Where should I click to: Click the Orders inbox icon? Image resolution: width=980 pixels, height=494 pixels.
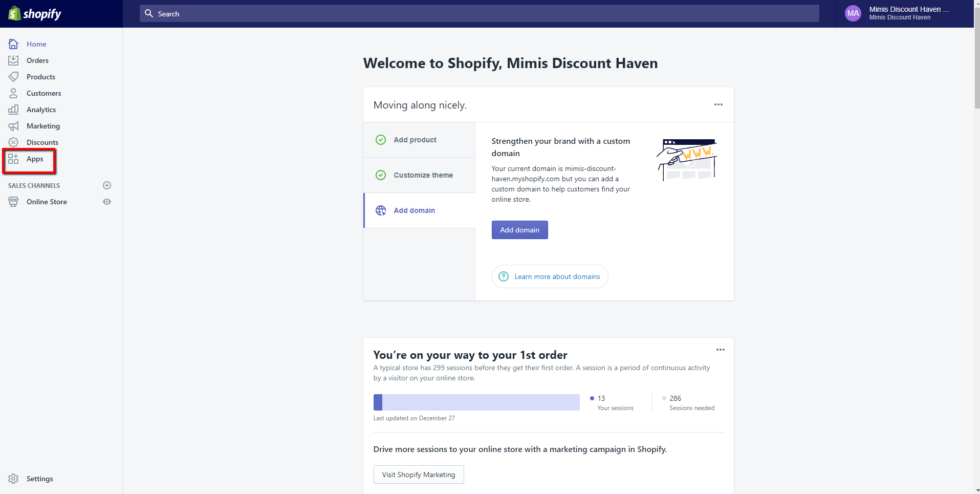pos(13,60)
